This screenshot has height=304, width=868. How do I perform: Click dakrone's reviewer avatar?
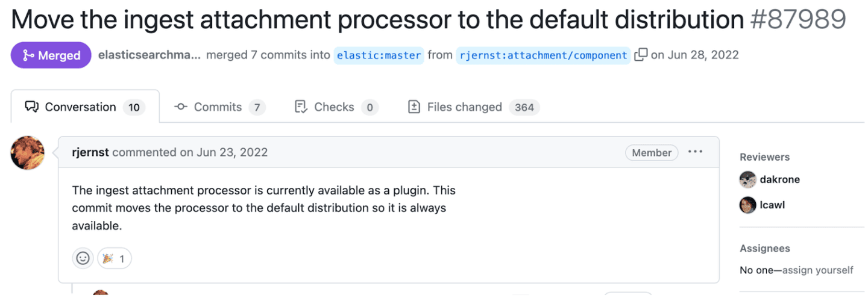(747, 179)
